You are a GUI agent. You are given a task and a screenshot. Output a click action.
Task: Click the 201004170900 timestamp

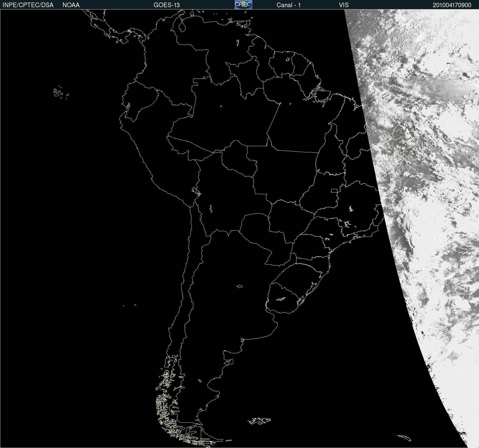pyautogui.click(x=452, y=5)
